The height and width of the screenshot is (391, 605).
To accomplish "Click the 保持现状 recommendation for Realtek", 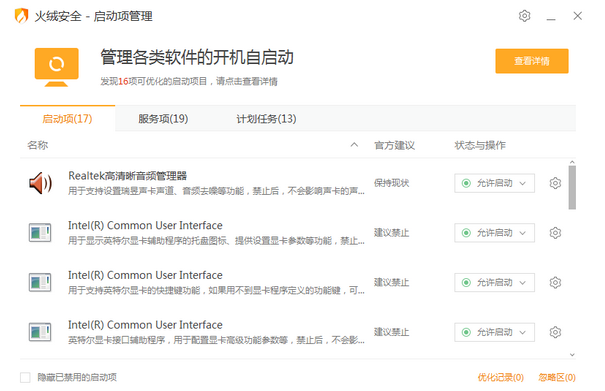I will 391,183.
